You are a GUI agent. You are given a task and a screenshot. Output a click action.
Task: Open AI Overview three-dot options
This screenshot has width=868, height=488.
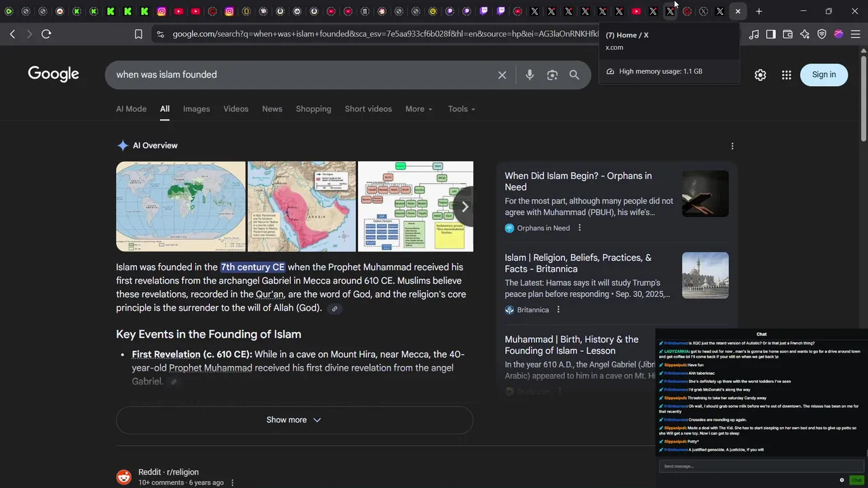pos(732,146)
